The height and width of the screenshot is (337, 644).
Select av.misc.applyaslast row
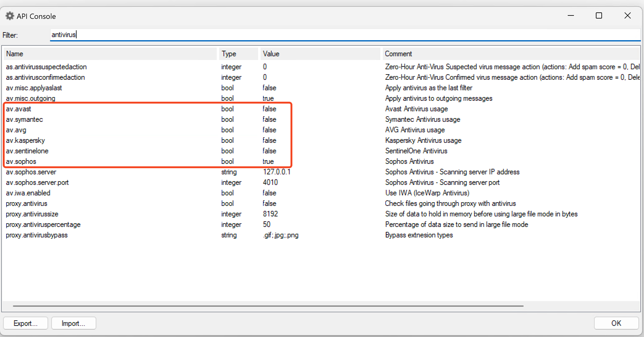click(321, 88)
